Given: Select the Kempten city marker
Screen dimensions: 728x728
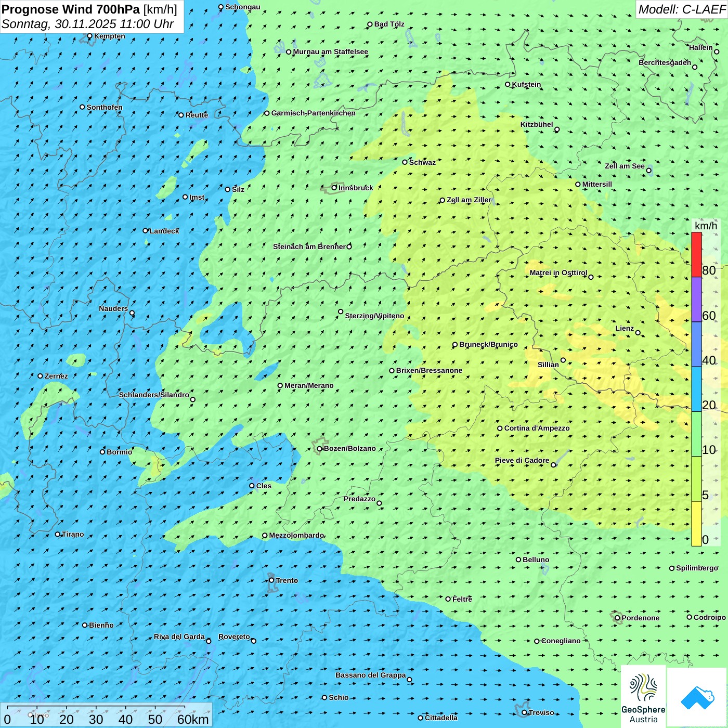Looking at the screenshot, I should (x=89, y=36).
